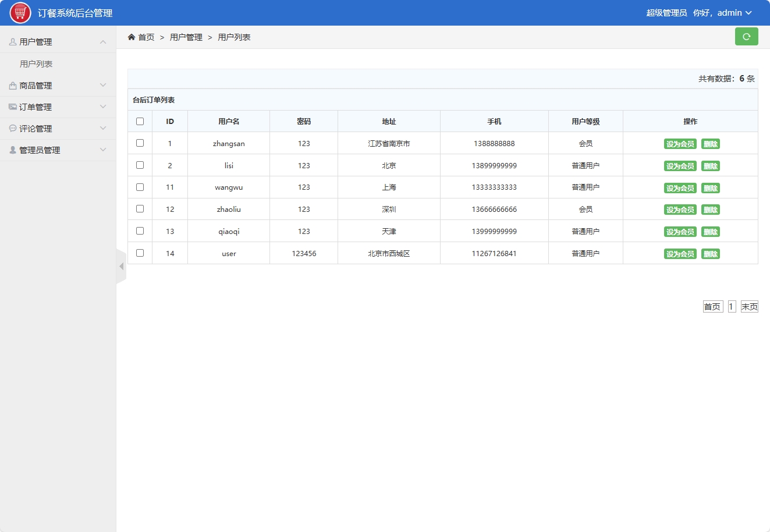Click 设为会员 button for lisi
Viewport: 770px width, 532px height.
click(x=680, y=165)
